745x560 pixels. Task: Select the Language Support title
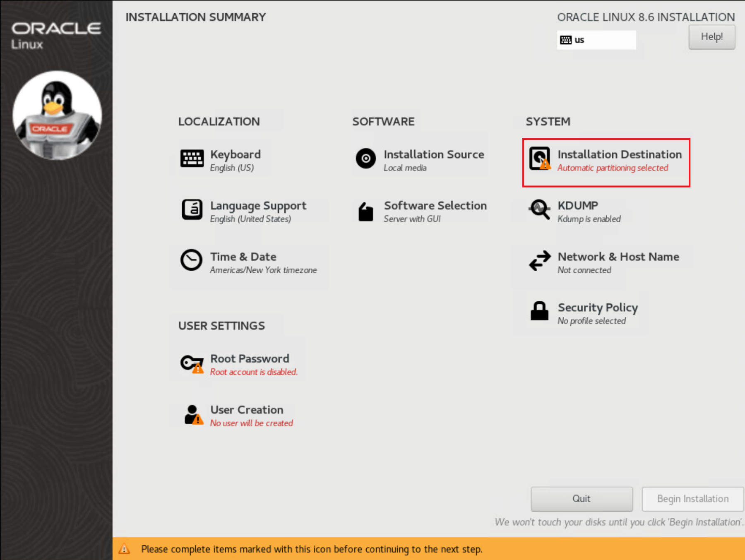[258, 206]
